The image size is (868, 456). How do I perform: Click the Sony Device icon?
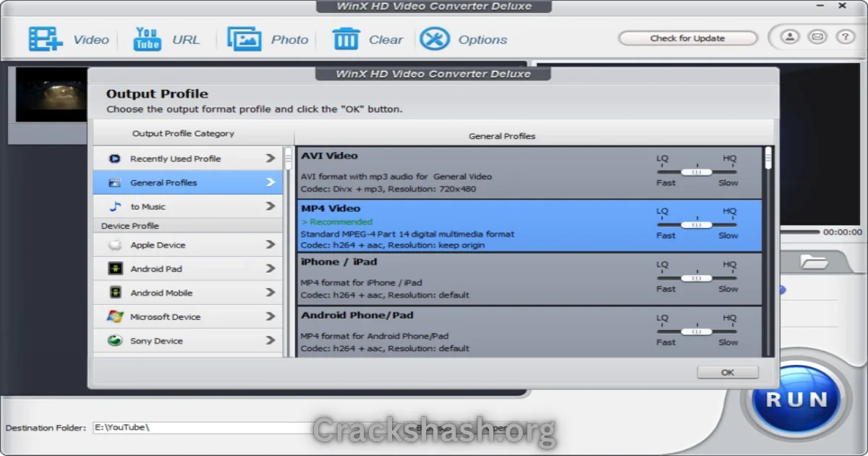coord(115,340)
